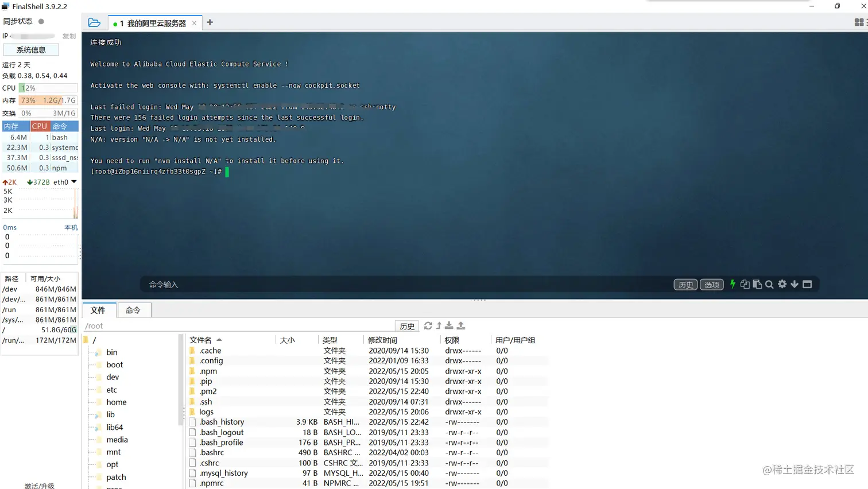Select the logs folder icon
The height and width of the screenshot is (489, 868).
(x=192, y=412)
